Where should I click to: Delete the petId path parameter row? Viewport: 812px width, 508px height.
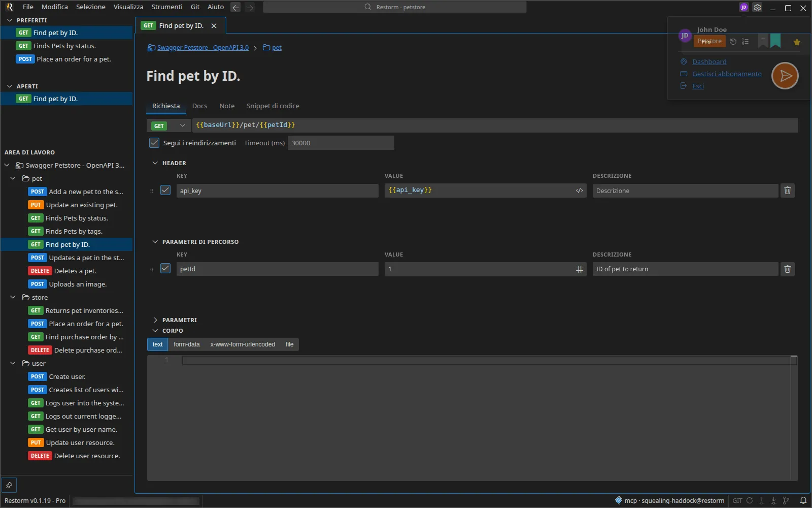[x=787, y=269]
